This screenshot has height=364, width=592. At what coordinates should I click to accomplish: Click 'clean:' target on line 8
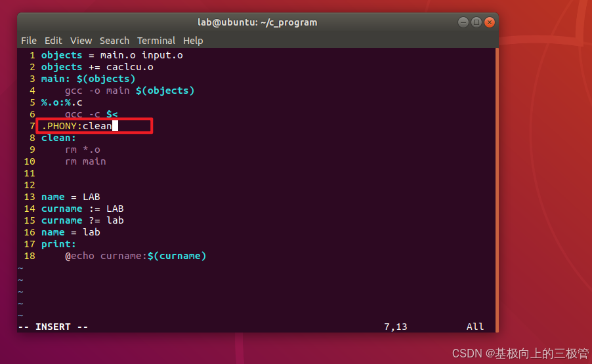coord(58,138)
